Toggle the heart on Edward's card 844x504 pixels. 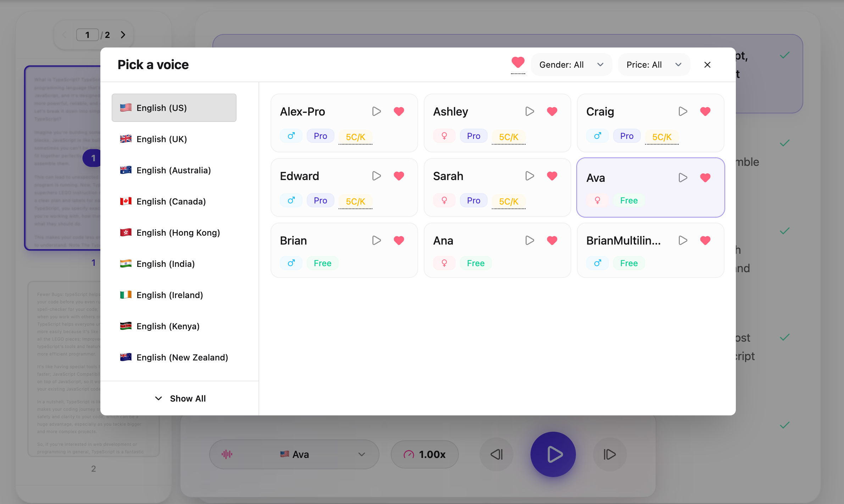(399, 175)
